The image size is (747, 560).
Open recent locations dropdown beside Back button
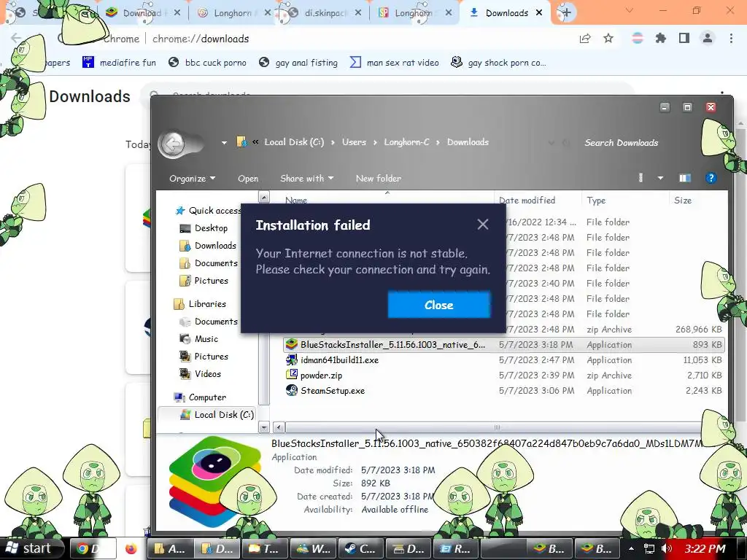pos(224,142)
